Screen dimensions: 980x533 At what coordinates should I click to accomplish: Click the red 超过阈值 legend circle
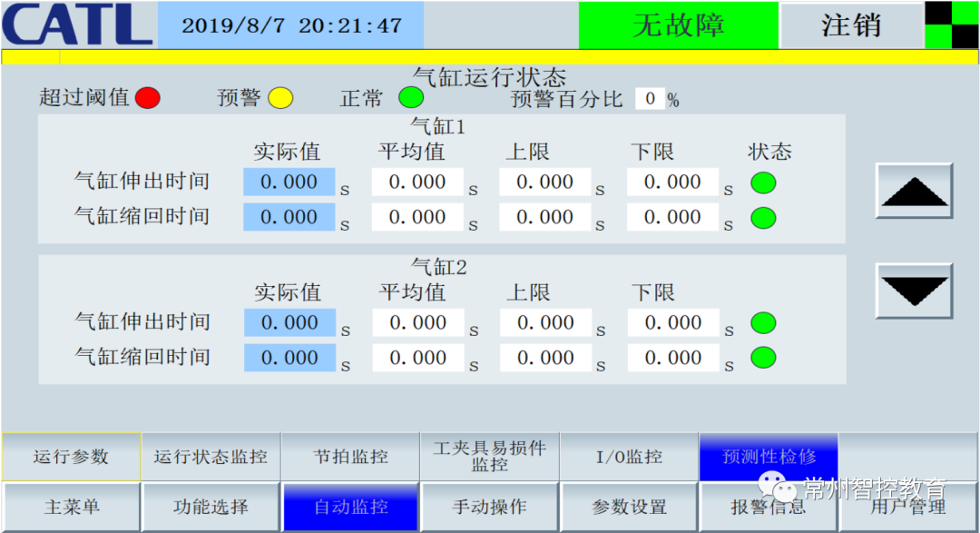(x=148, y=98)
